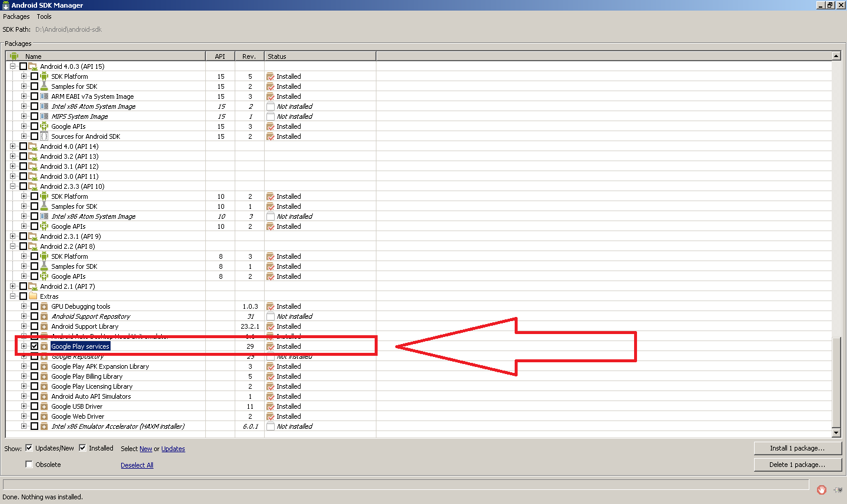Image resolution: width=847 pixels, height=504 pixels.
Task: Toggle the Installed show checkbox
Action: 82,448
